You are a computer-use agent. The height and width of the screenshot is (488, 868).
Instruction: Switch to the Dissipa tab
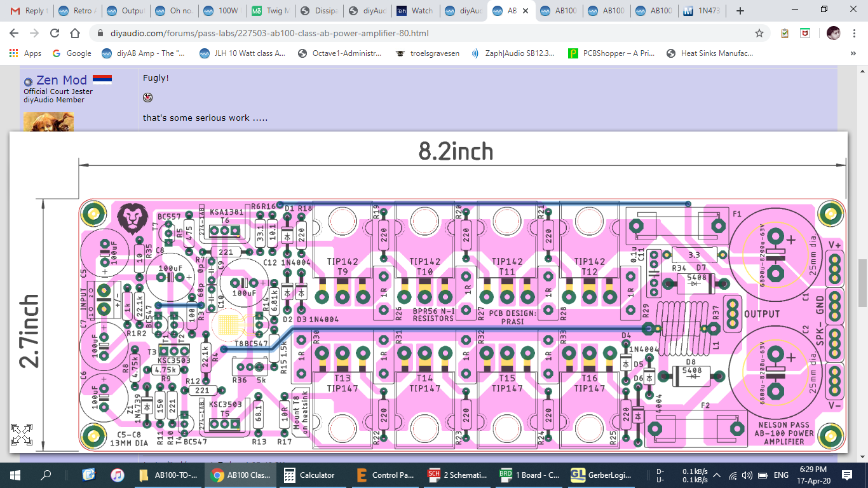coord(318,11)
